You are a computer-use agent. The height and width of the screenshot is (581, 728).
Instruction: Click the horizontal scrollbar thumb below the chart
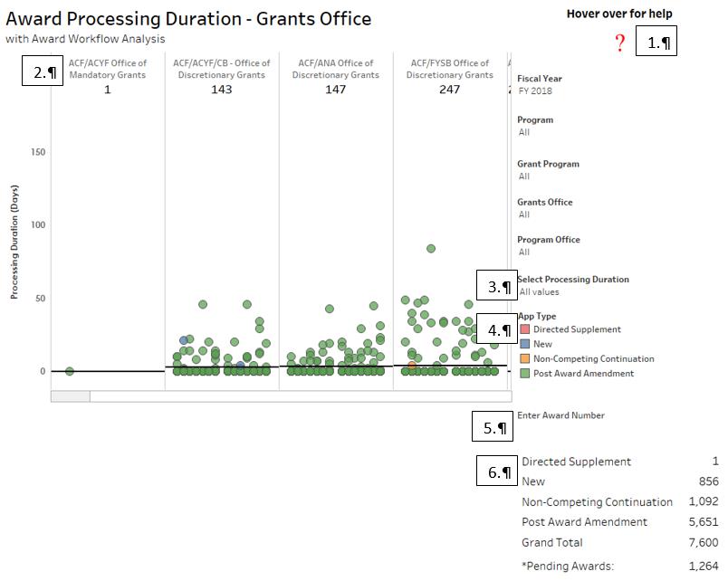71,396
